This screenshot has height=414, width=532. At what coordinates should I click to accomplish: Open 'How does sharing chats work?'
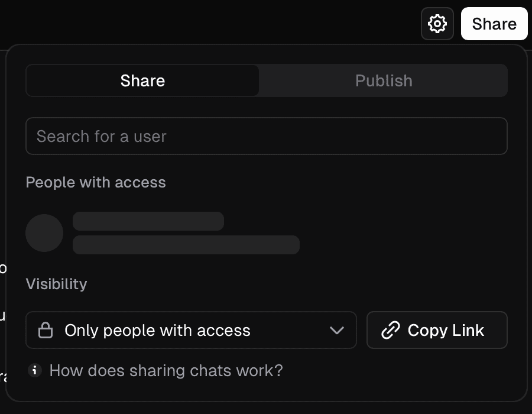(x=166, y=370)
